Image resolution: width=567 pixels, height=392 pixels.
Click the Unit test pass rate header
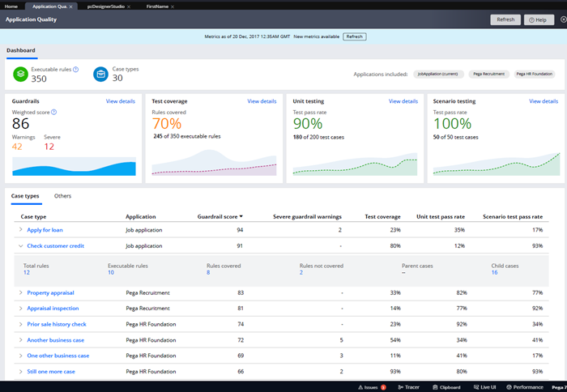[441, 216]
